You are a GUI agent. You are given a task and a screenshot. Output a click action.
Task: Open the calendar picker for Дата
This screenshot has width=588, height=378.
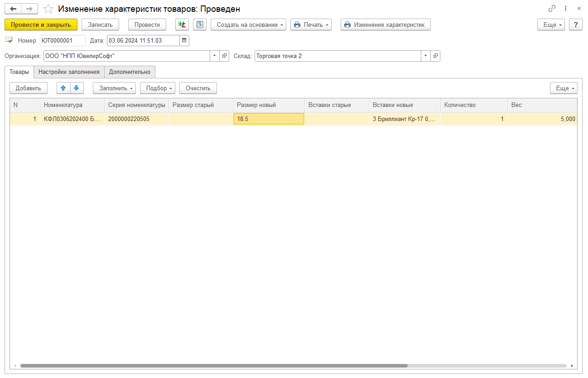tap(184, 40)
